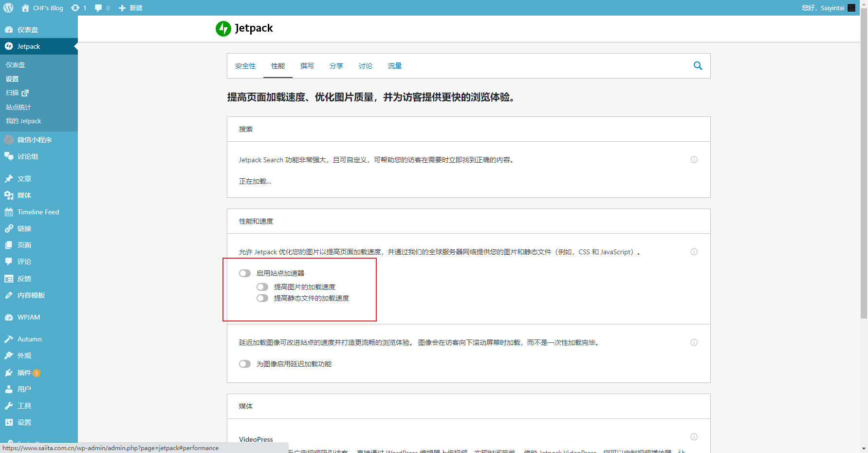This screenshot has width=868, height=453.
Task: Switch to the 安全性 tab
Action: [245, 66]
